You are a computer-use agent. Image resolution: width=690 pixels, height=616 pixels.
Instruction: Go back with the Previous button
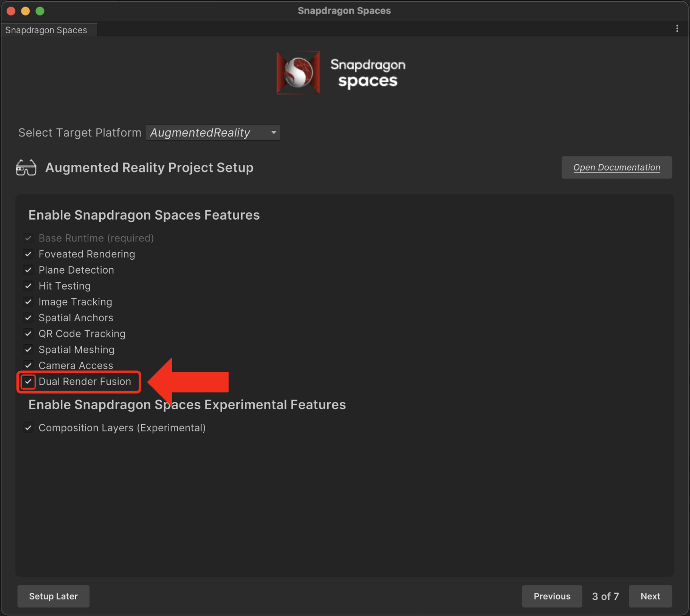coord(552,596)
